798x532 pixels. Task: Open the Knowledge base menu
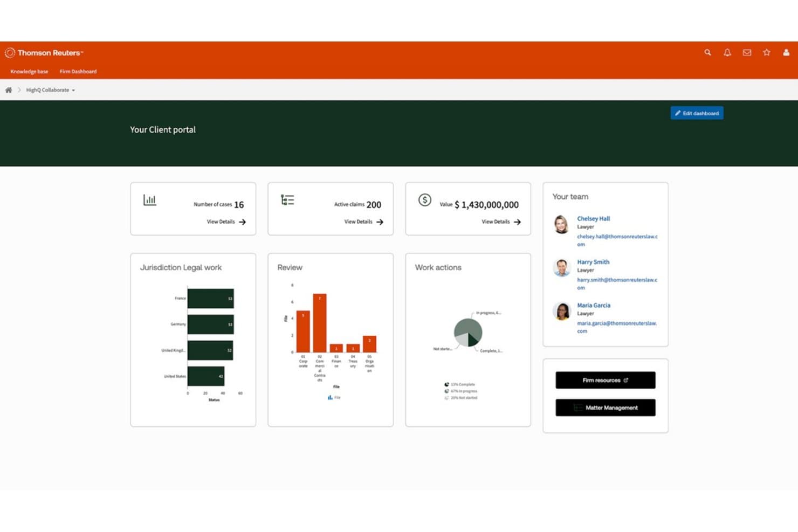(29, 72)
